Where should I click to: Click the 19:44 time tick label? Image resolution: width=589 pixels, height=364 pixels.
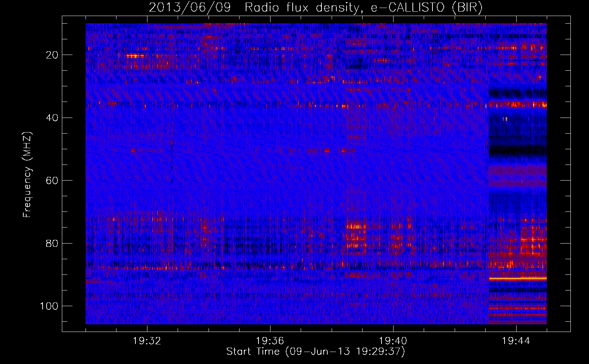(516, 341)
